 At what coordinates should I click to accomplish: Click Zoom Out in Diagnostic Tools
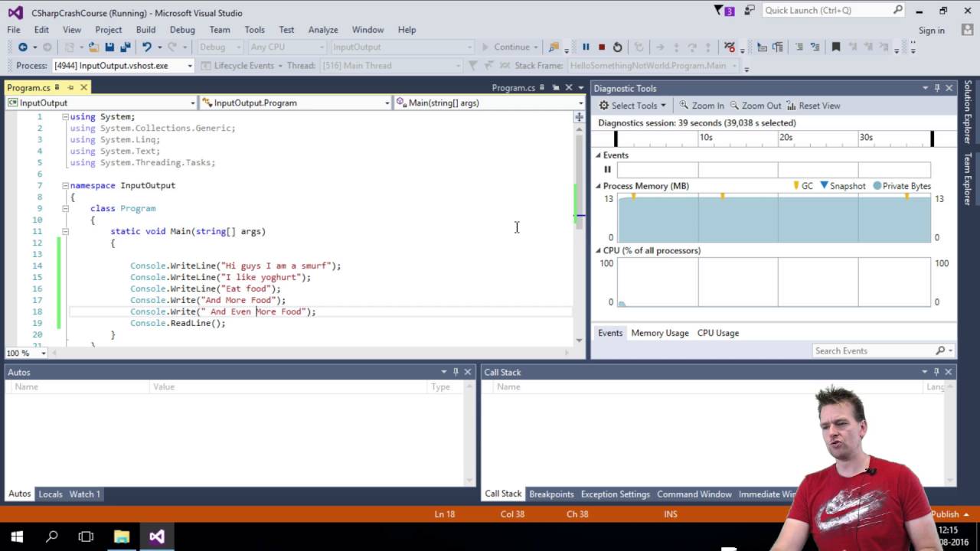coord(755,106)
